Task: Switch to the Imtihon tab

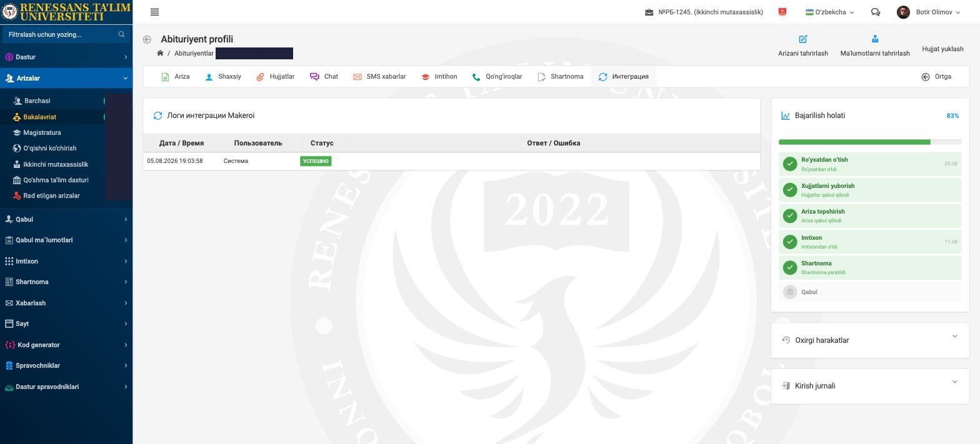Action: click(x=439, y=77)
